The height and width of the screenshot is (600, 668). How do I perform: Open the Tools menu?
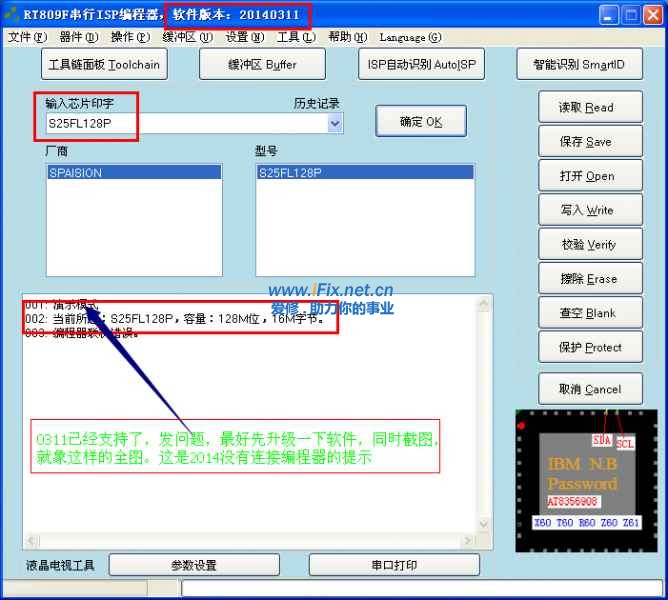(x=295, y=37)
